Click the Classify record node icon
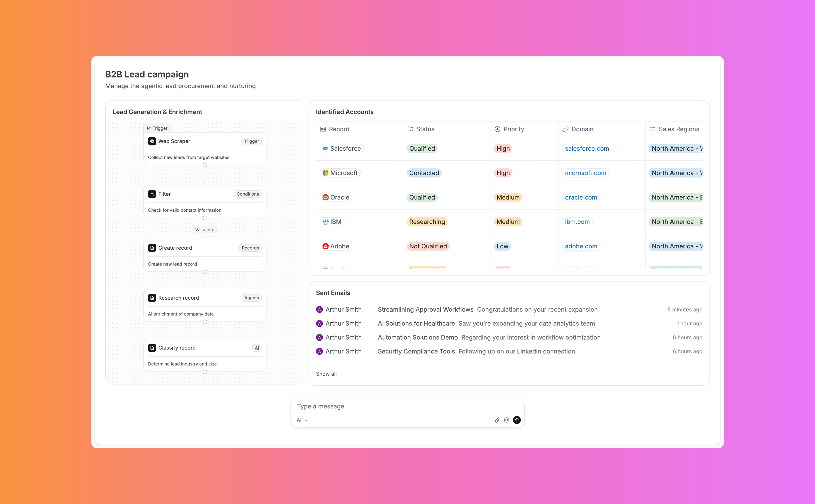Viewport: 815px width, 504px height. (152, 348)
